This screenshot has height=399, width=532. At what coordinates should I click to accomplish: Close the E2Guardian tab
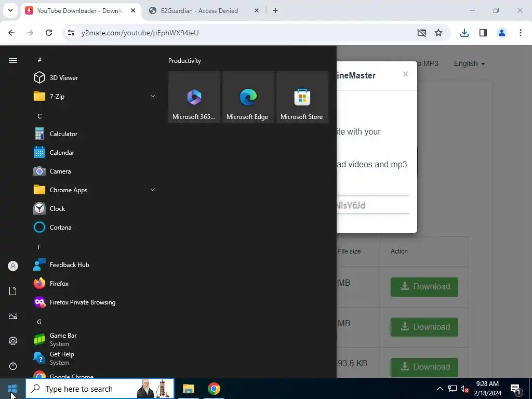click(257, 10)
